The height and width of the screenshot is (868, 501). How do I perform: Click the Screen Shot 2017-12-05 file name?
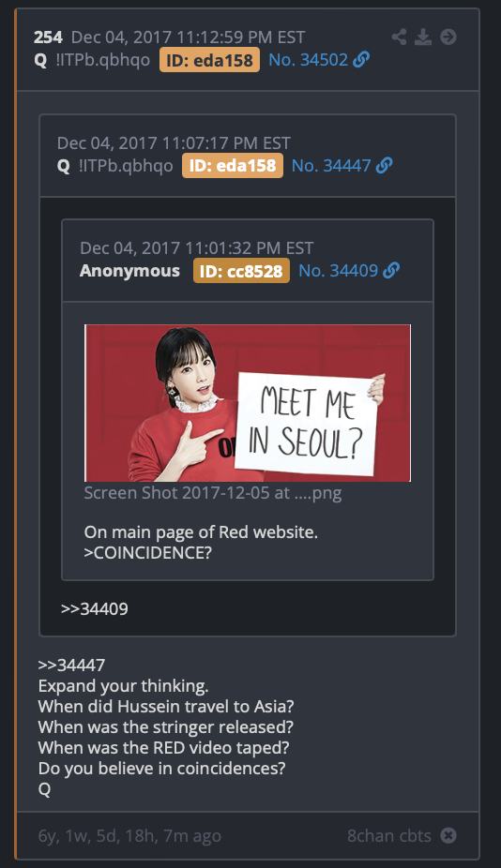pos(213,493)
